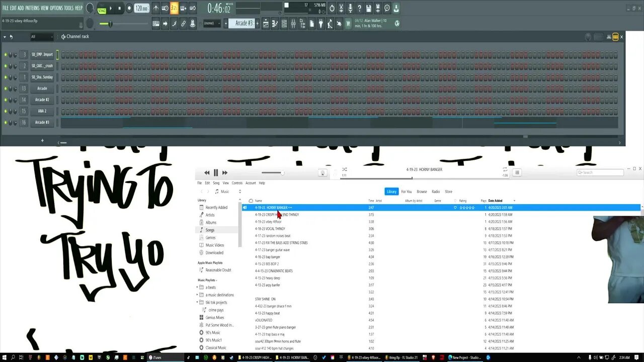
Task: Open Reasonable Doubt playlist
Action: tap(218, 270)
